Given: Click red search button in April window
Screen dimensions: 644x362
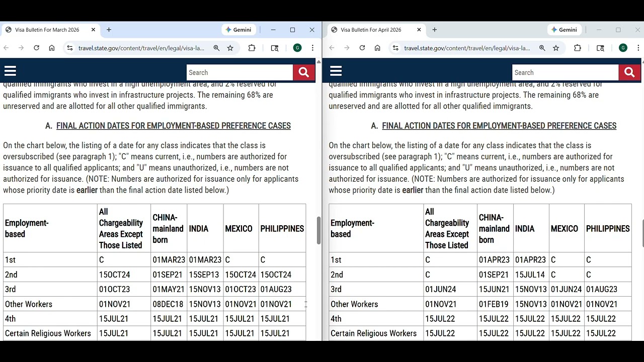Looking at the screenshot, I should 629,72.
